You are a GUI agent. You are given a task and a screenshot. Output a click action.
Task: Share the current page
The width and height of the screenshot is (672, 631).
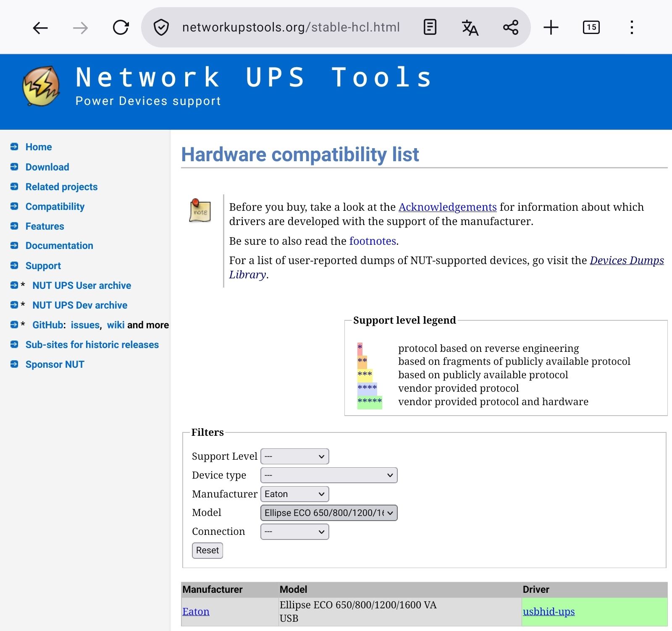point(510,28)
